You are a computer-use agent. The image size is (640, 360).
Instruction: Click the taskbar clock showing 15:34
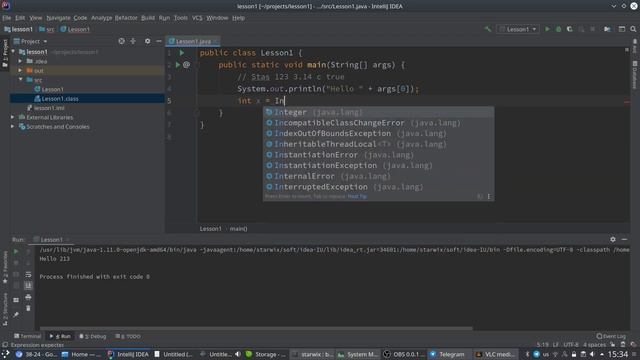618,354
